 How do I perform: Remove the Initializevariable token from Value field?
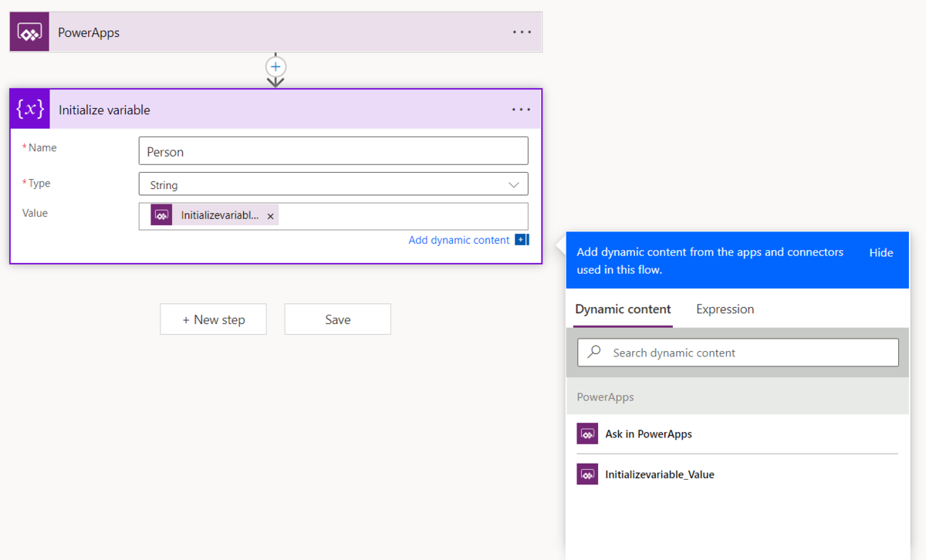point(270,215)
